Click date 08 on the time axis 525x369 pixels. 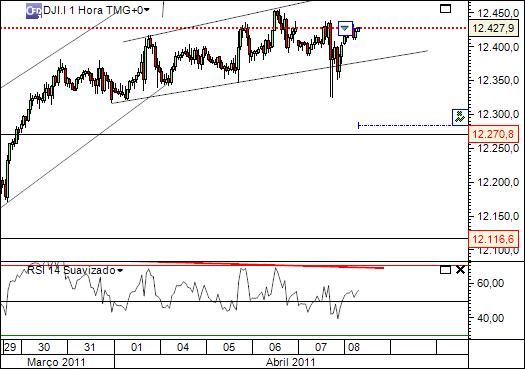coord(354,347)
